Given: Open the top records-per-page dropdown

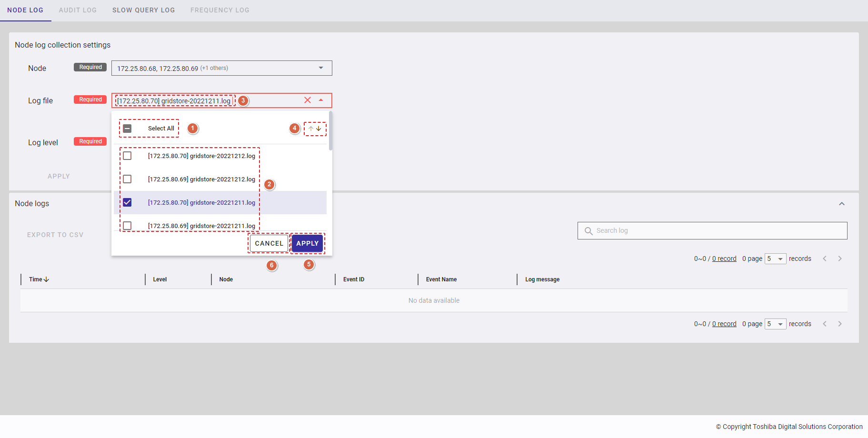Looking at the screenshot, I should point(775,259).
